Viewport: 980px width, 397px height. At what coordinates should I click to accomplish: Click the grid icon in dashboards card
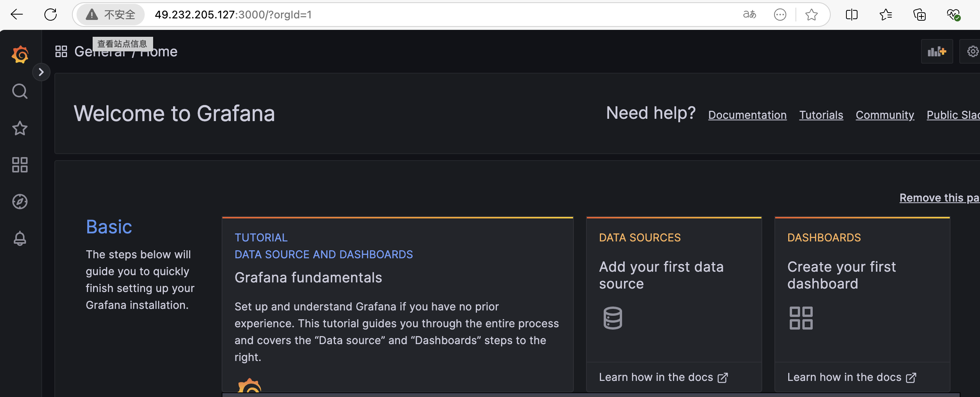click(801, 318)
